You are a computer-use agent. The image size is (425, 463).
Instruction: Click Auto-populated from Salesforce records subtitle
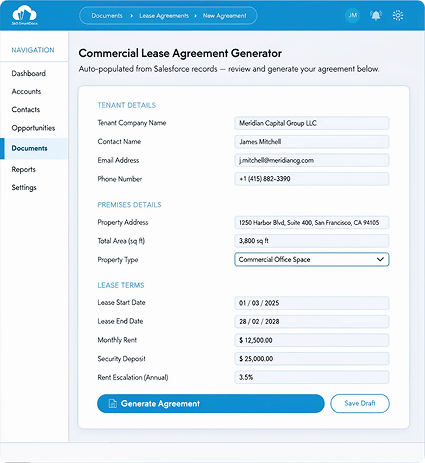[x=229, y=69]
